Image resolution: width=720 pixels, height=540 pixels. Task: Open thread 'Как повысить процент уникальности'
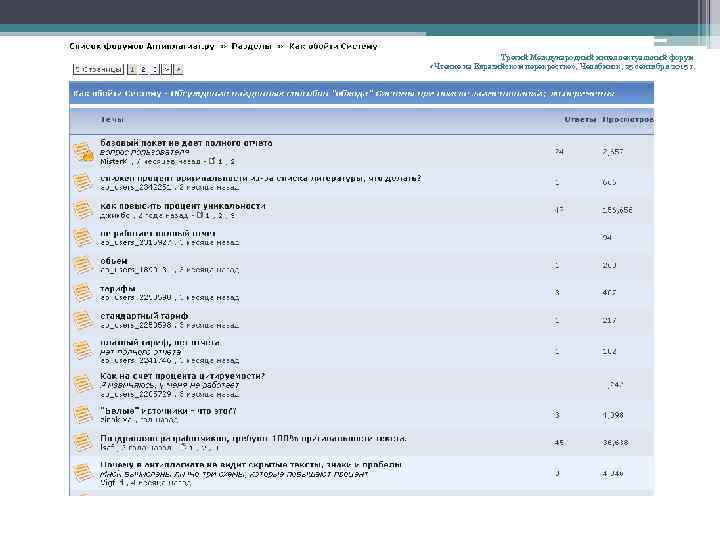[183, 206]
